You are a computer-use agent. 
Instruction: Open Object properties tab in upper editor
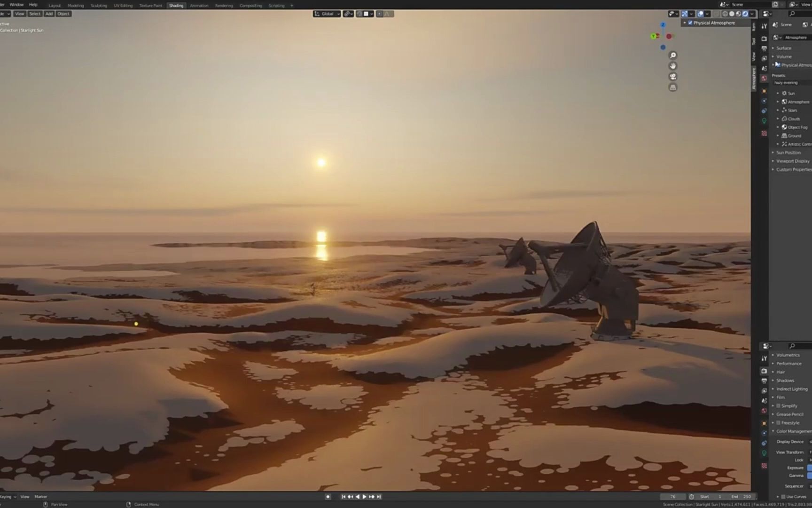(764, 91)
